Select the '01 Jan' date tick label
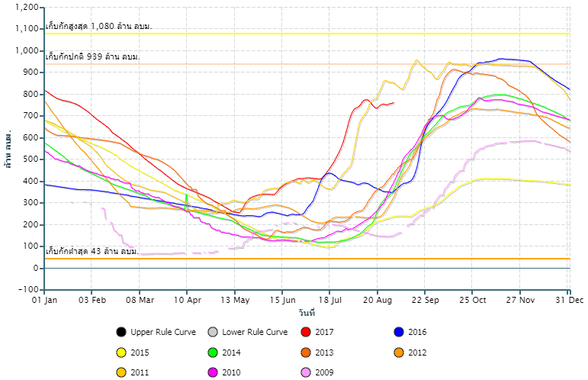 [x=45, y=301]
